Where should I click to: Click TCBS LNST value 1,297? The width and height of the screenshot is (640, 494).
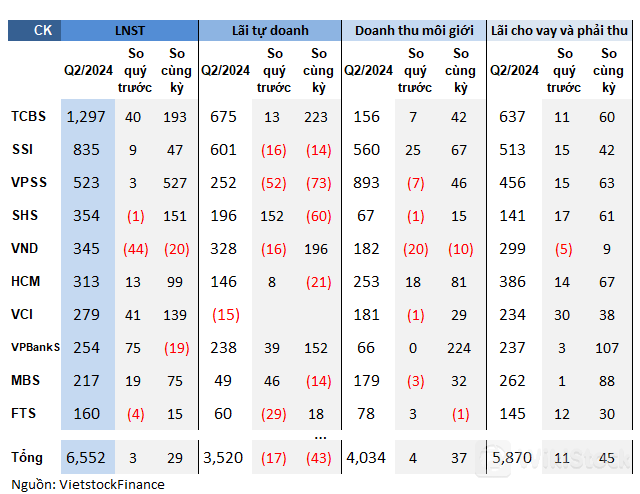[x=86, y=117]
